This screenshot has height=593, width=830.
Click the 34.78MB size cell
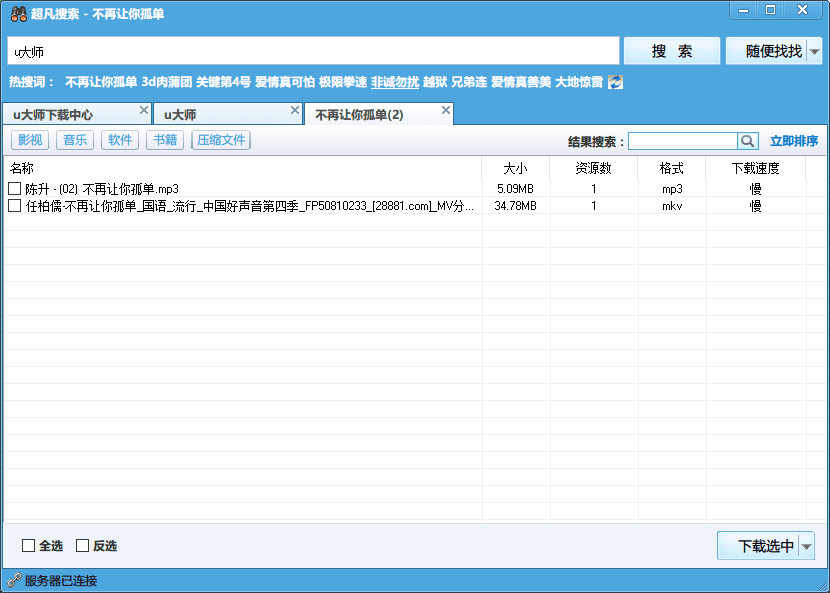516,205
